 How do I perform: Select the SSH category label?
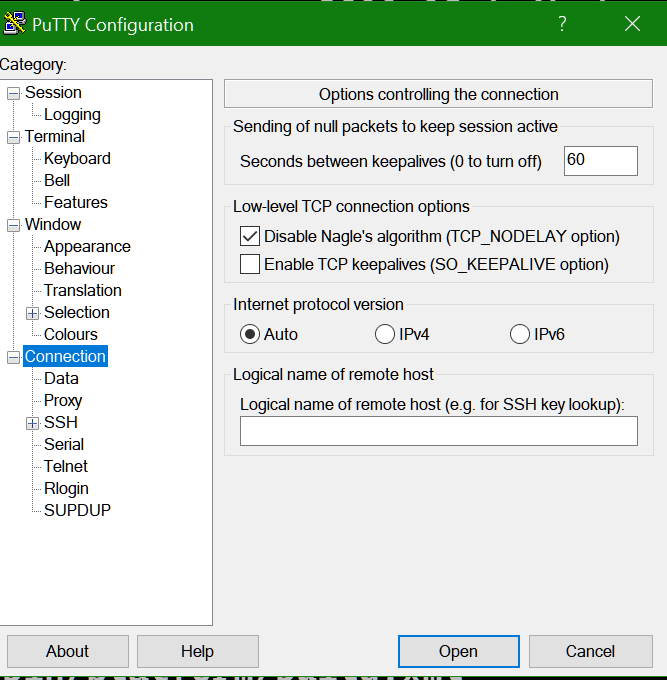coord(61,422)
